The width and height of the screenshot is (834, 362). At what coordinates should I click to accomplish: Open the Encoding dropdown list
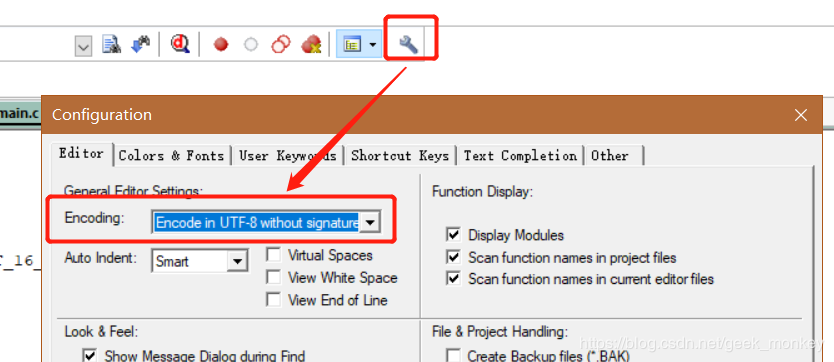coord(370,222)
